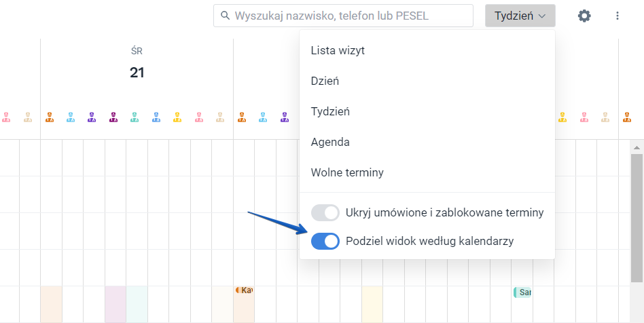Select 'Lista wizyt' from the view menu
Image resolution: width=644 pixels, height=323 pixels.
point(338,50)
